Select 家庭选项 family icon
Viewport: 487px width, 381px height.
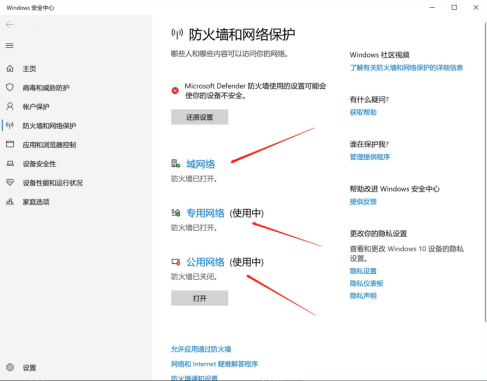tap(10, 202)
